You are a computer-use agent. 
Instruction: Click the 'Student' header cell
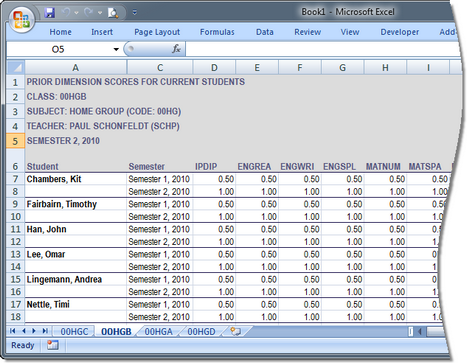(x=76, y=166)
